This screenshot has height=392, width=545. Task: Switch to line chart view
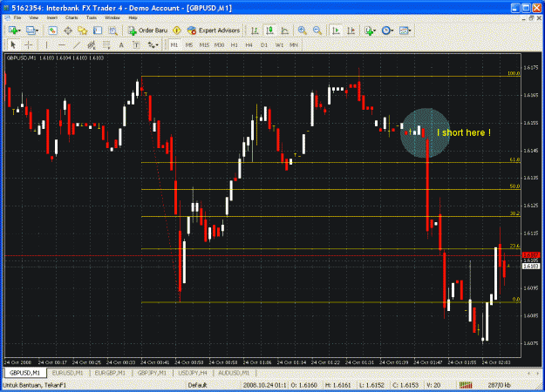[x=284, y=30]
